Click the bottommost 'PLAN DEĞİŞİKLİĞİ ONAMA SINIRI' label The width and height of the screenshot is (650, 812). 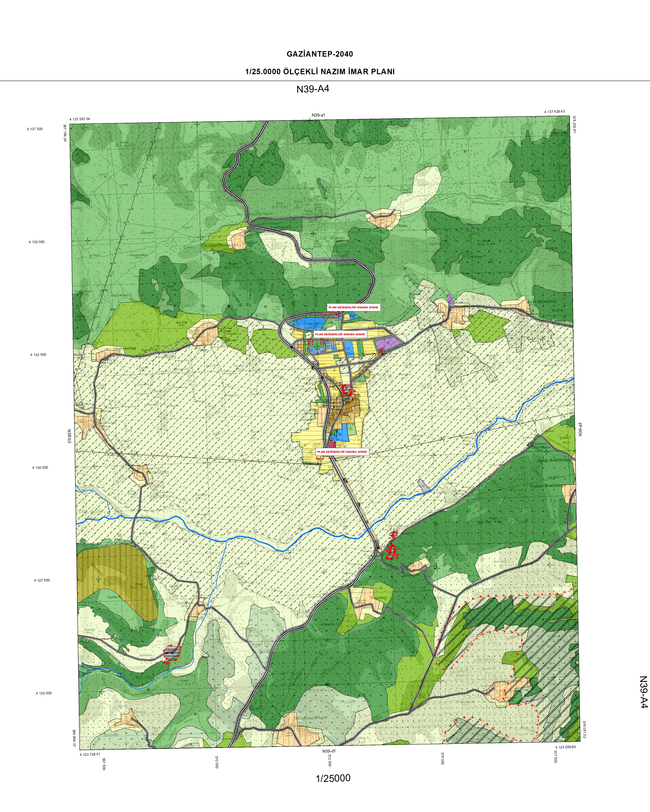[342, 452]
